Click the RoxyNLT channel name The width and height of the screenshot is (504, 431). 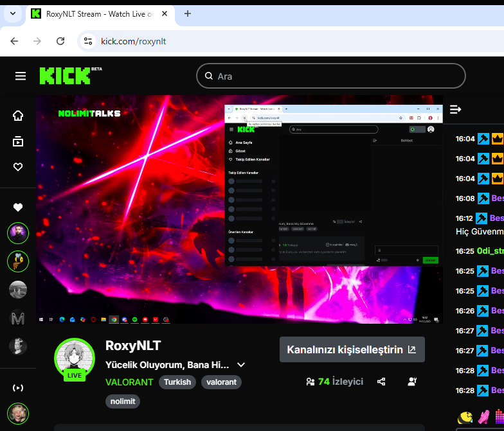coord(133,346)
